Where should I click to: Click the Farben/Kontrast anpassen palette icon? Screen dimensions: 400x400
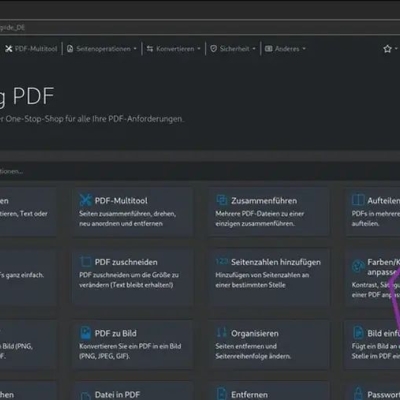358,266
